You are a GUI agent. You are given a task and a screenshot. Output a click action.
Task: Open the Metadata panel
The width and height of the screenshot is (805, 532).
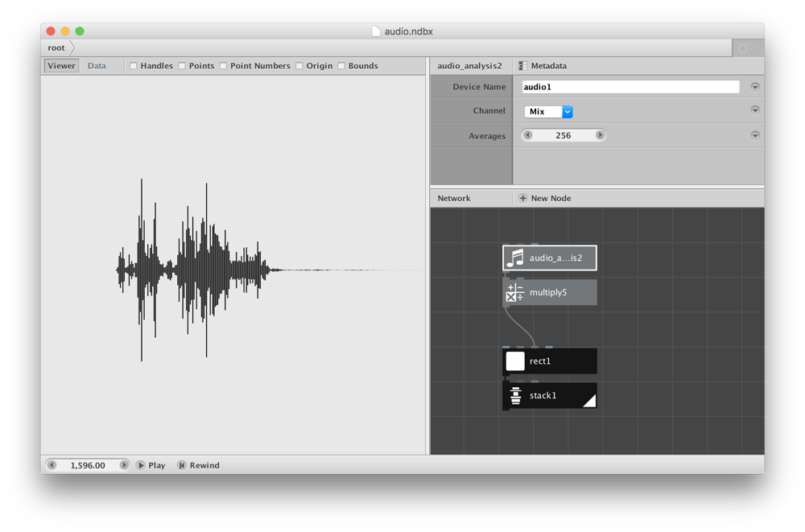point(543,66)
